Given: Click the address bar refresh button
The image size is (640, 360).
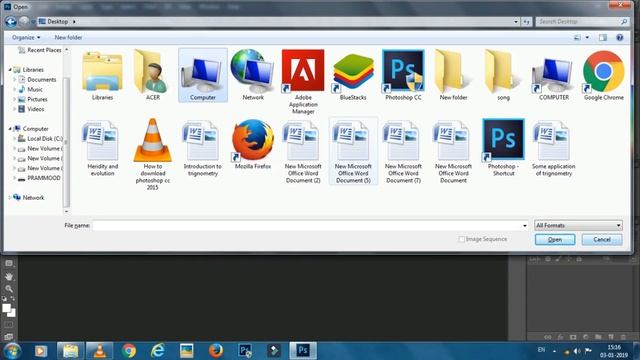Looking at the screenshot, I should tap(527, 22).
